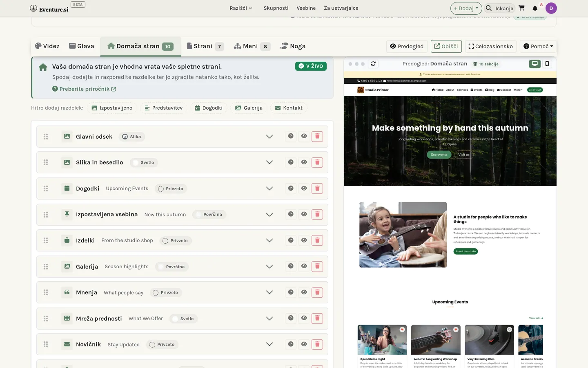
Task: Toggle visibility of Izdelki section
Action: coord(304,240)
